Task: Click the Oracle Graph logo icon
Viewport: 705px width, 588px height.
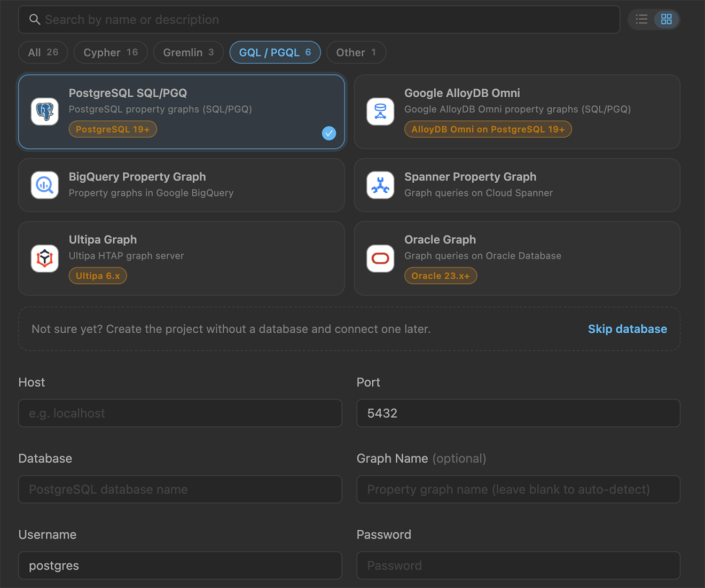Action: pos(380,258)
